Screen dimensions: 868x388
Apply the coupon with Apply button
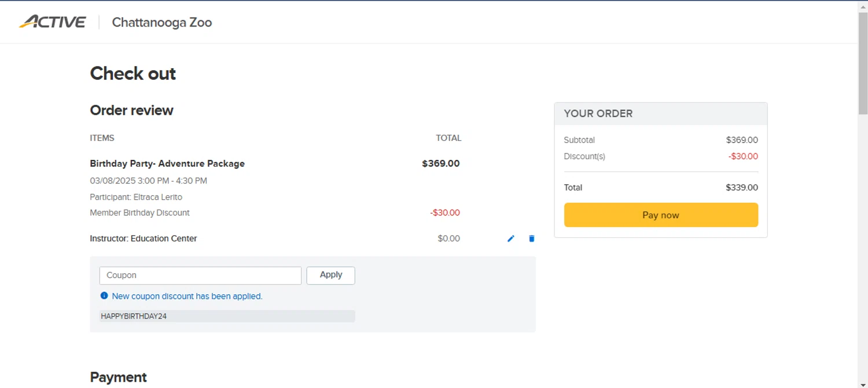330,276
